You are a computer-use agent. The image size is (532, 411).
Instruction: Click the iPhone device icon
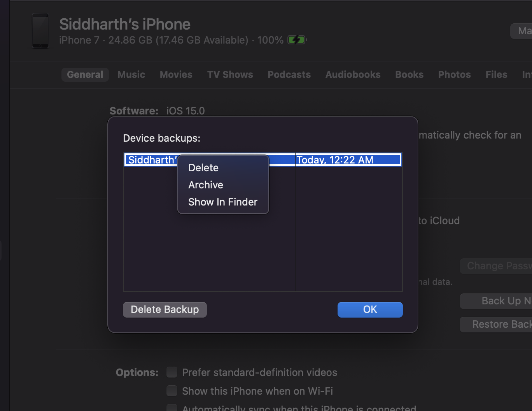tap(40, 31)
